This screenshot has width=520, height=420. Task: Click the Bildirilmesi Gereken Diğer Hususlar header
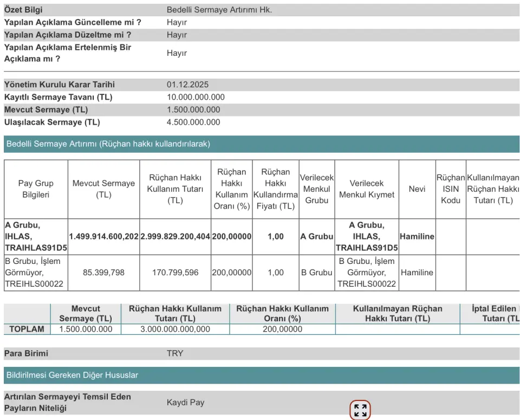point(72,375)
